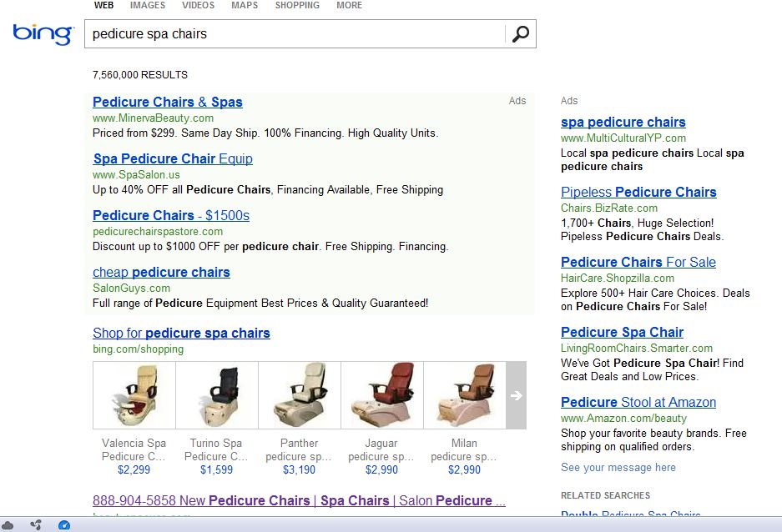Click the bing.com/shopping URL
782x532 pixels.
tap(139, 349)
